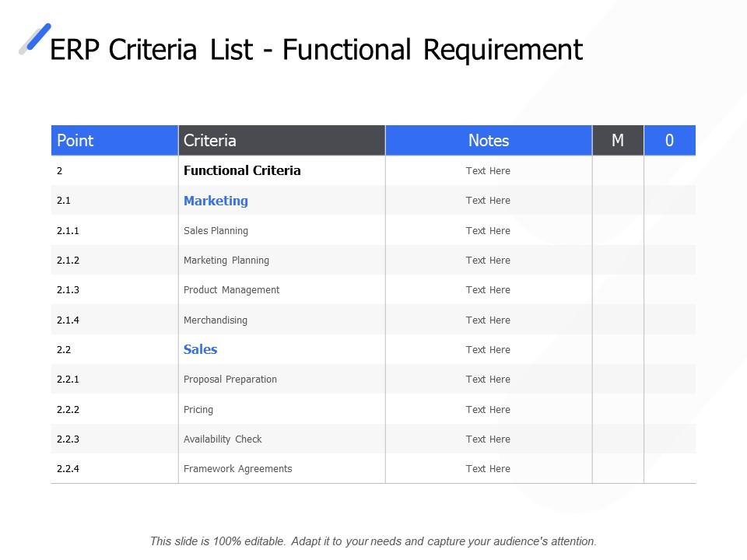Viewport: 747px width, 560px height.
Task: Select Text Here in Marketing Planning row
Action: pos(488,261)
